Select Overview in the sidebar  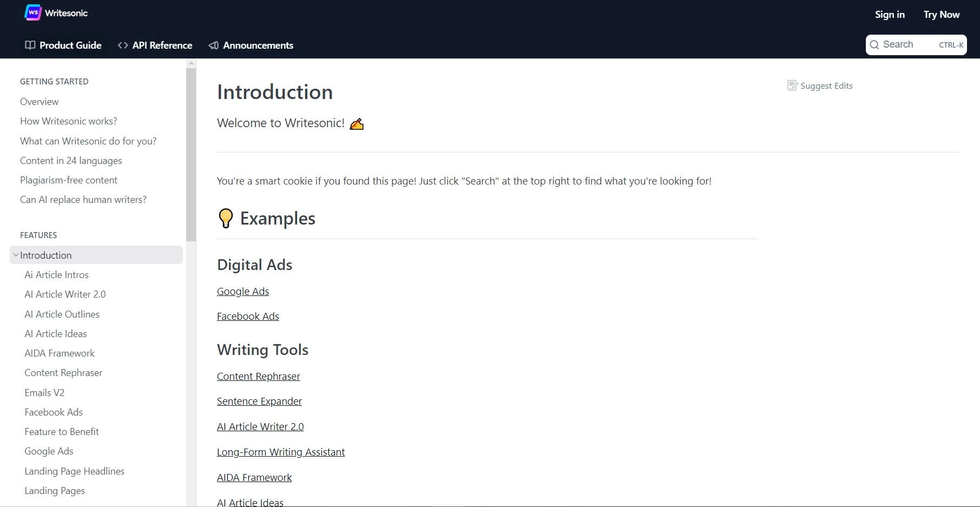tap(39, 102)
